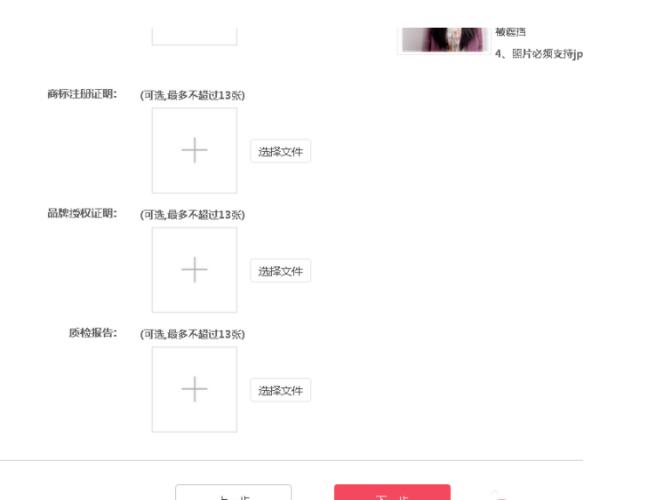Go back with the 上一步 button

(x=233, y=493)
